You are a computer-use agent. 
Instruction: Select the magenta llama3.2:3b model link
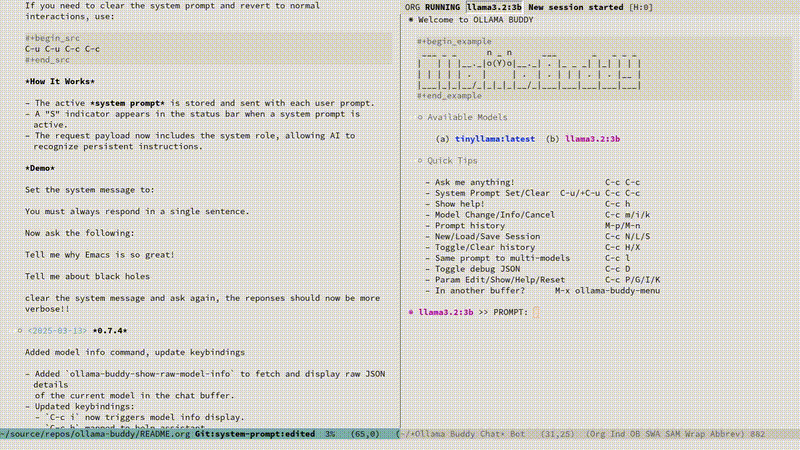(x=592, y=138)
